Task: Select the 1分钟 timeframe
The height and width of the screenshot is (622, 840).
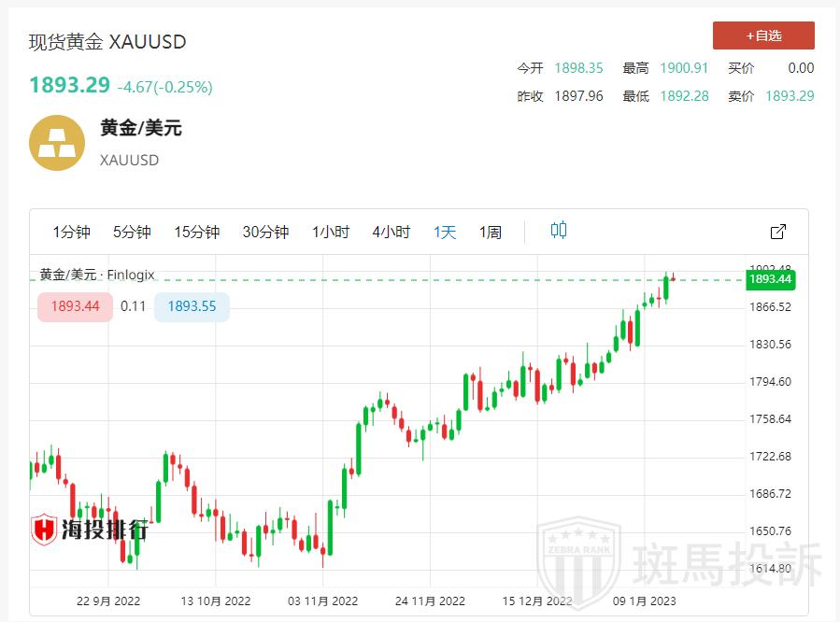Action: click(x=72, y=232)
